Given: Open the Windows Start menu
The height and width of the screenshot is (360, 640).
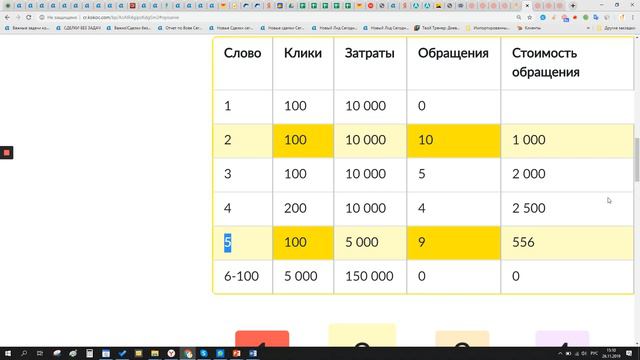Looking at the screenshot, I should click(8, 353).
